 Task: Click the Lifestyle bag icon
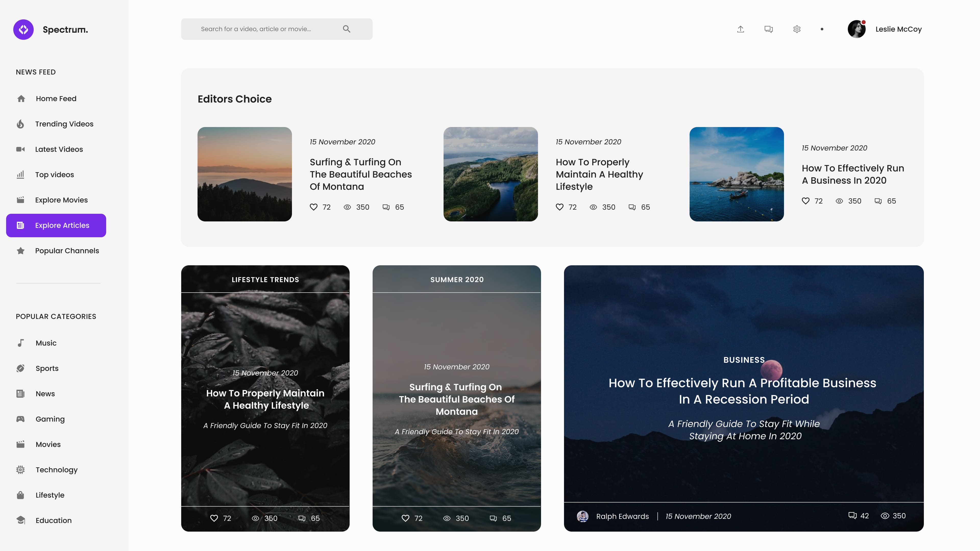[20, 495]
